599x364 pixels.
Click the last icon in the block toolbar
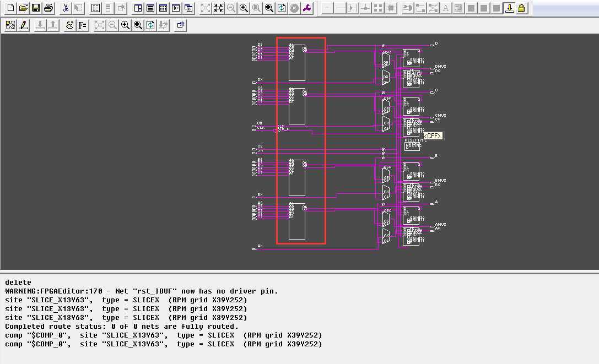point(180,25)
